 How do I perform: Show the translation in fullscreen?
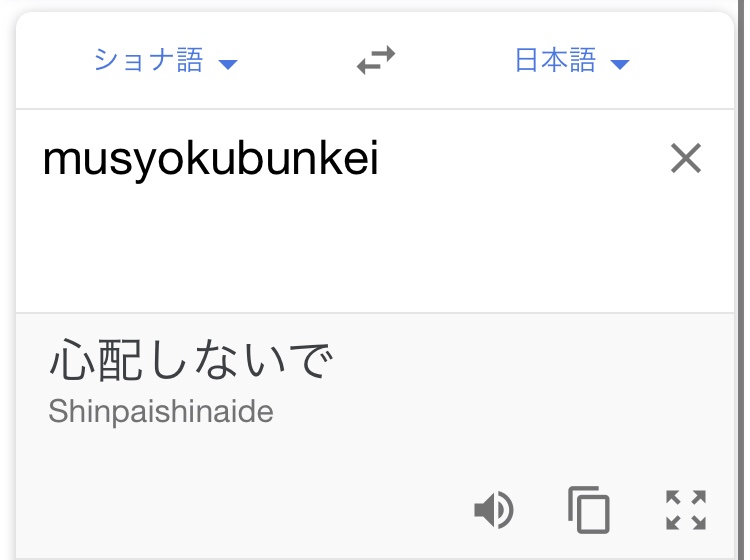click(686, 510)
